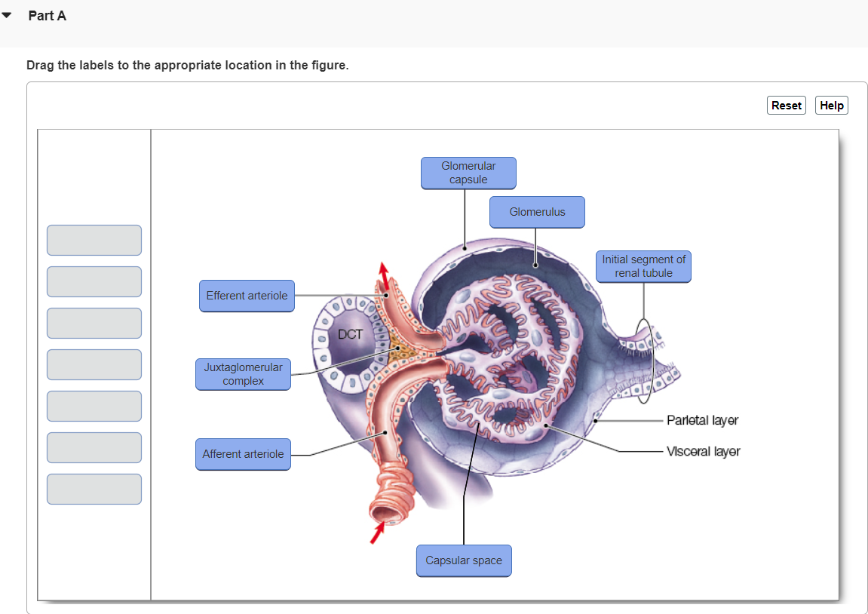Click the Part A heading text
Image resolution: width=868 pixels, height=614 pixels.
point(48,15)
